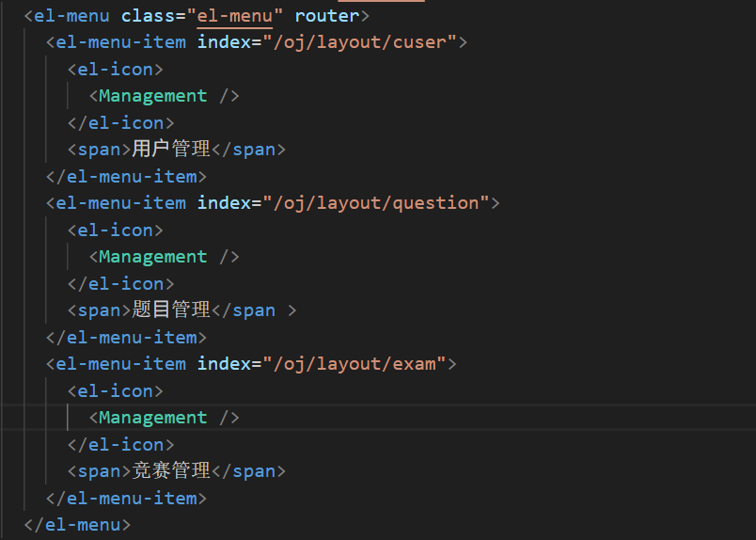
Task: Place cursor in 题目管理 span text
Action: [171, 310]
